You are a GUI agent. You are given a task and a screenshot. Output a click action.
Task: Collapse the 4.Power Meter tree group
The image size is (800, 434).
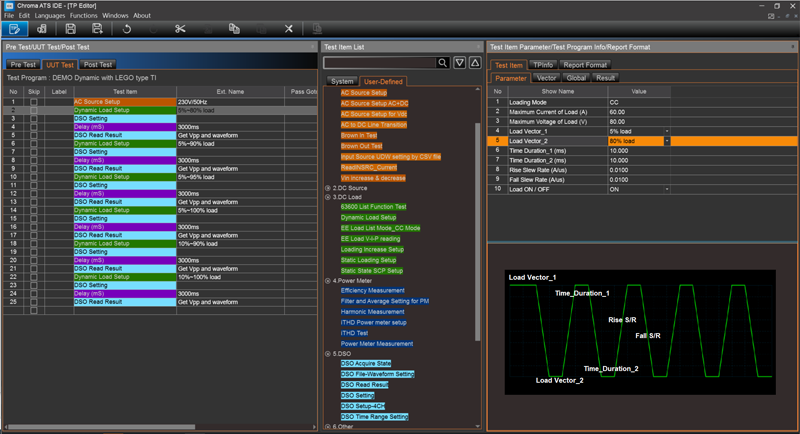point(329,281)
